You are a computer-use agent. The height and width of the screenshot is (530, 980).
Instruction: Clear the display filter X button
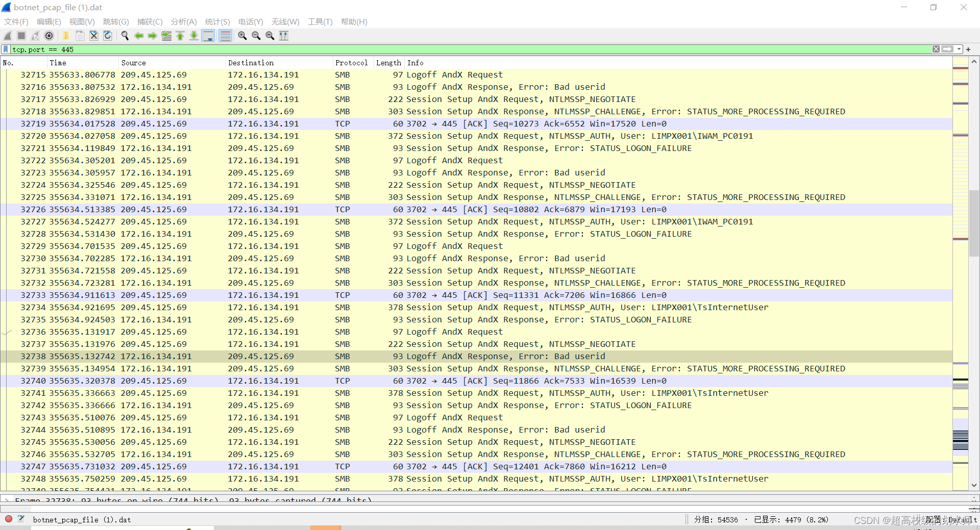(936, 49)
